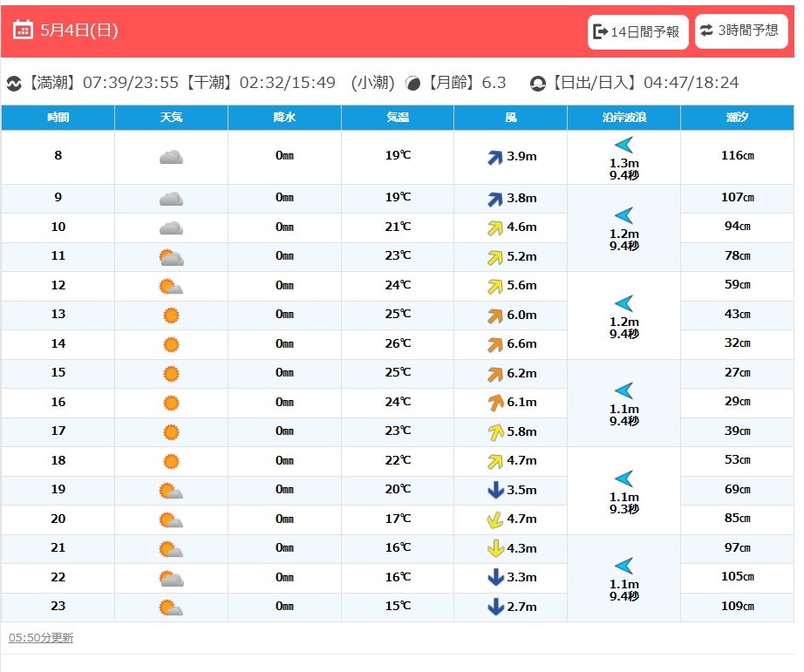This screenshot has height=672, width=804.
Task: Click the tide value 53cm
Action: (x=738, y=460)
